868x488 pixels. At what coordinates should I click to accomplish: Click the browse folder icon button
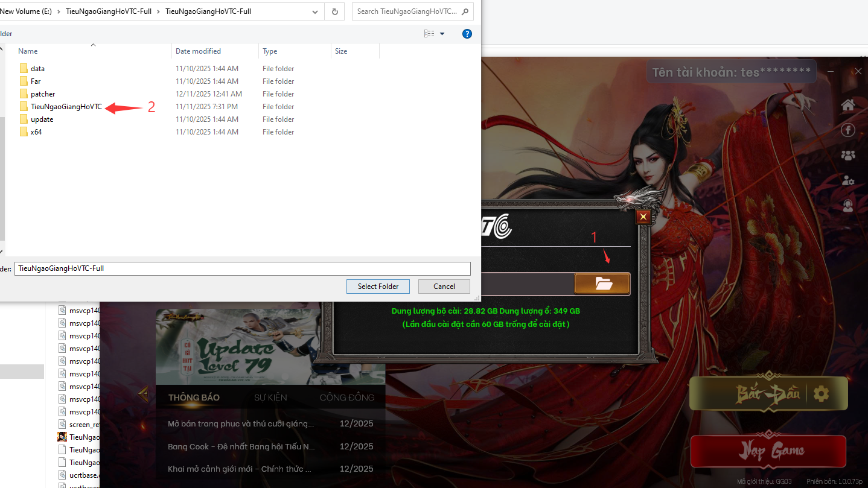[602, 284]
